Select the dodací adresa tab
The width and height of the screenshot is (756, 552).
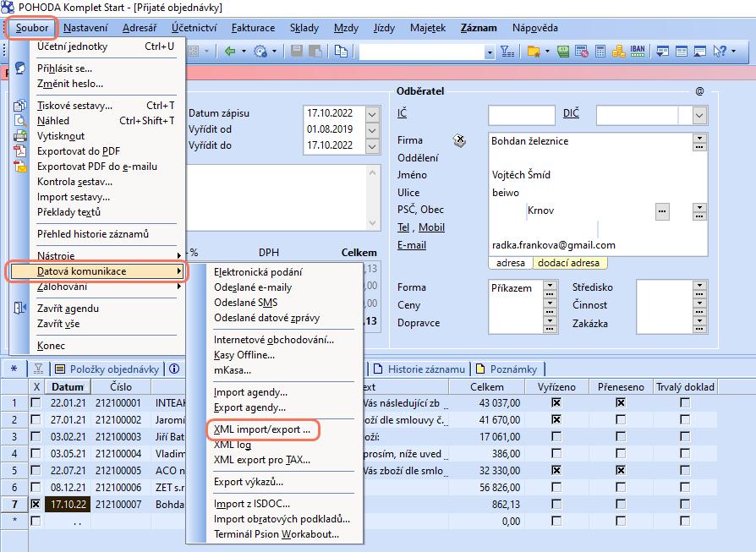tap(569, 263)
